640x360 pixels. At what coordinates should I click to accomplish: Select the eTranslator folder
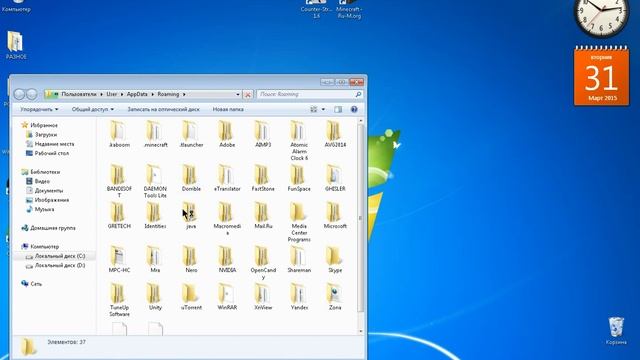pos(227,178)
